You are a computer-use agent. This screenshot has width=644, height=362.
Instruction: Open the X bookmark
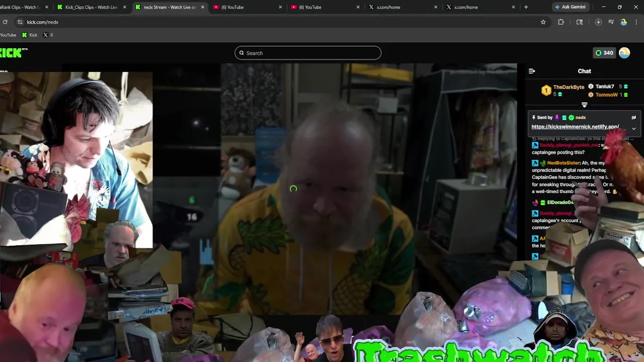tap(48, 35)
